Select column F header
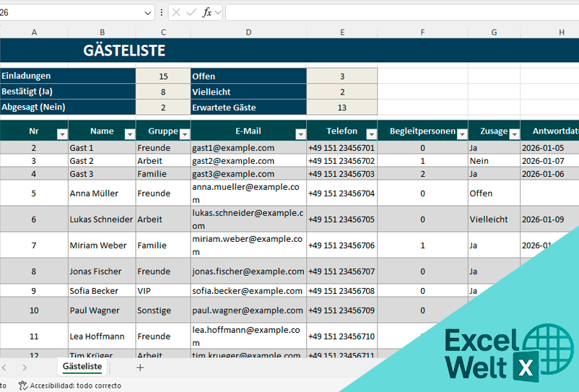 coord(422,32)
